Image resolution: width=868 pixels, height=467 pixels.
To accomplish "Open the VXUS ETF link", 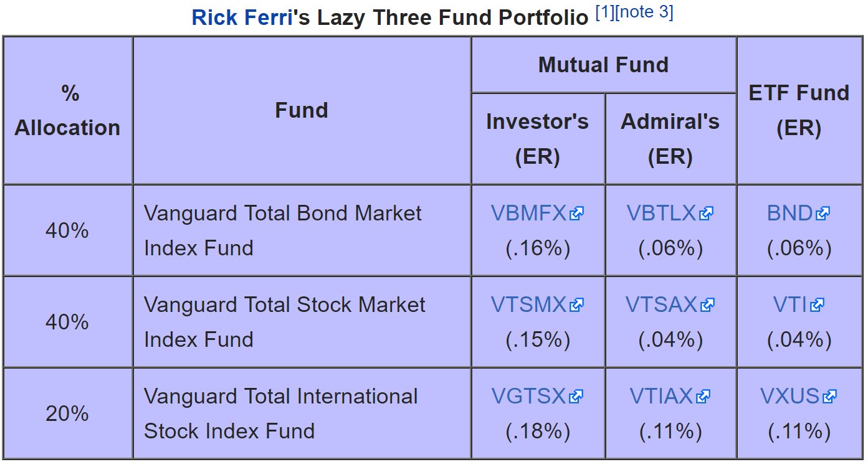I will tap(790, 397).
